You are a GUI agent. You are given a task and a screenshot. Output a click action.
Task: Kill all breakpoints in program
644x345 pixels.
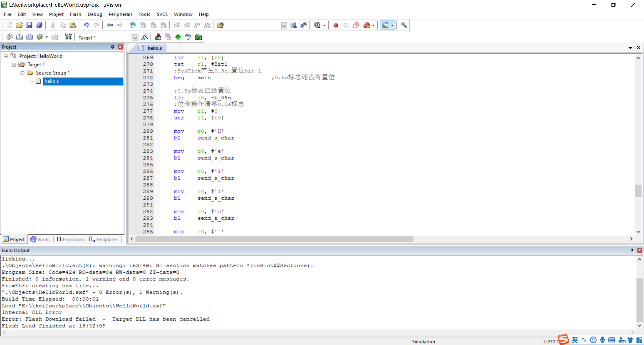tap(367, 25)
